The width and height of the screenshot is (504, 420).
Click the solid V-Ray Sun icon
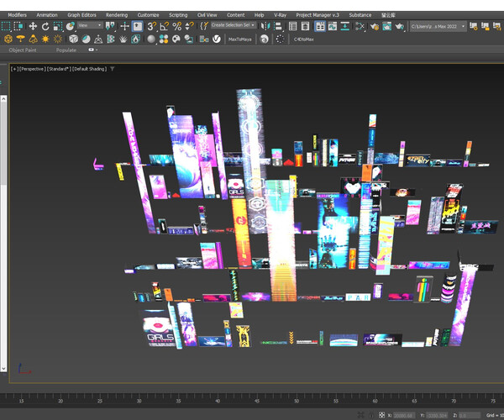[45, 39]
